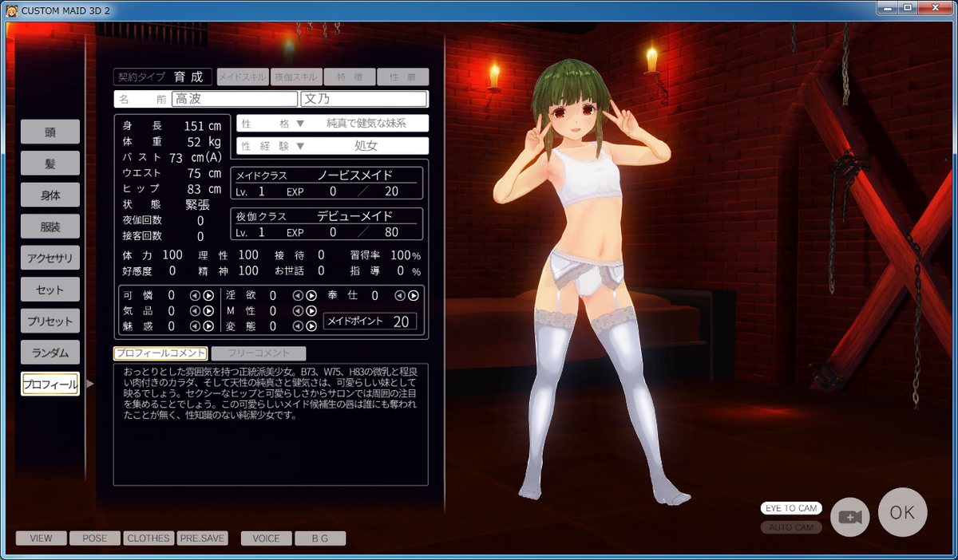
Task: Click the camera screenshot icon
Action: click(x=849, y=517)
